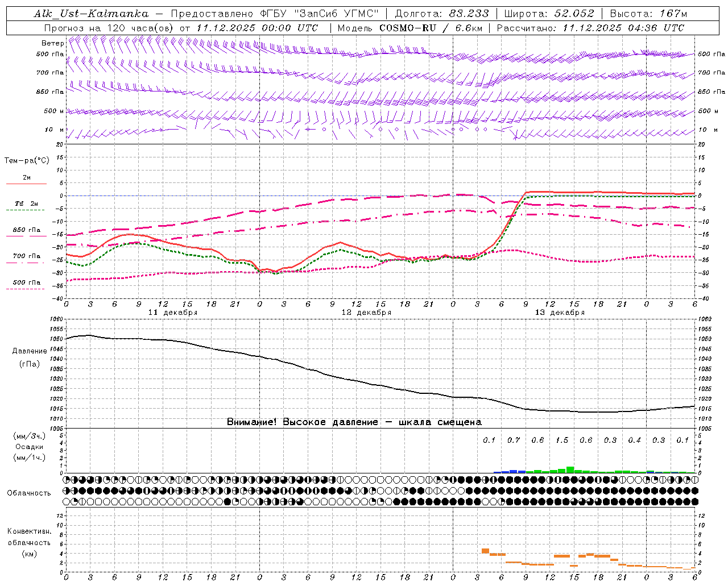728x582 pixels.
Task: Click the 0.7 three-hour precipitation value
Action: 514,440
